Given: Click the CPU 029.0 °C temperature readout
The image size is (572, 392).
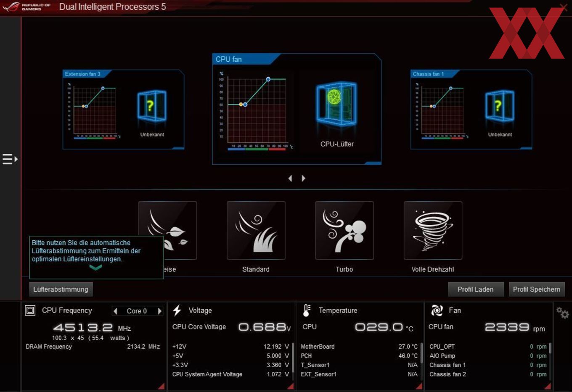Looking at the screenshot, I should click(384, 327).
